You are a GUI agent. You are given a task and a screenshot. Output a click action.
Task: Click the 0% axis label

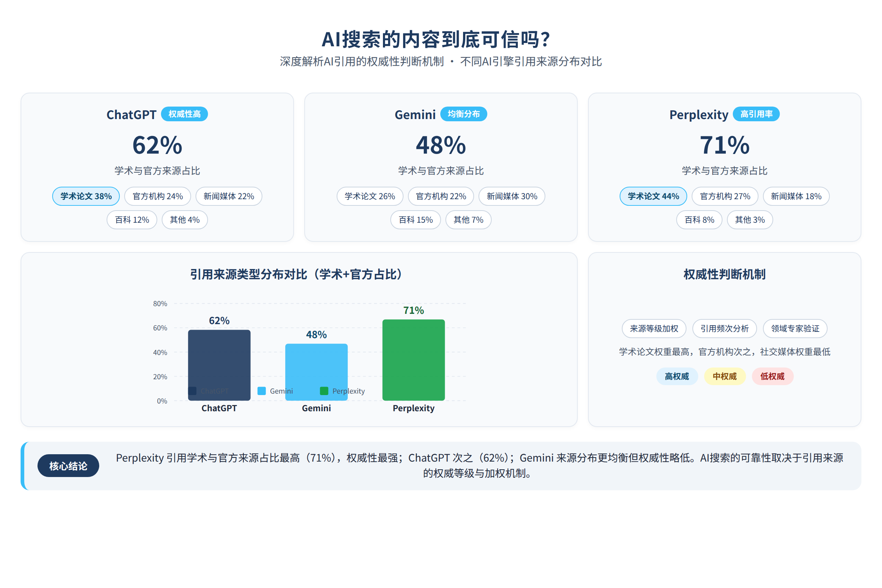[x=162, y=401]
